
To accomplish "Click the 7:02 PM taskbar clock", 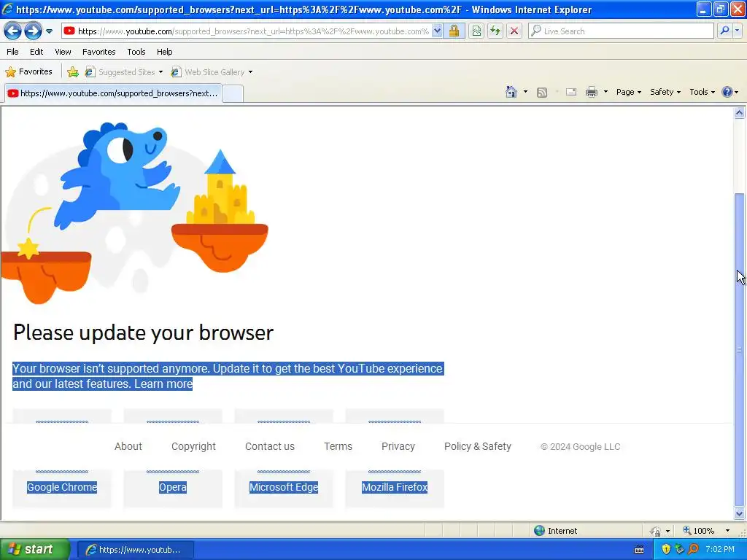I will (720, 550).
